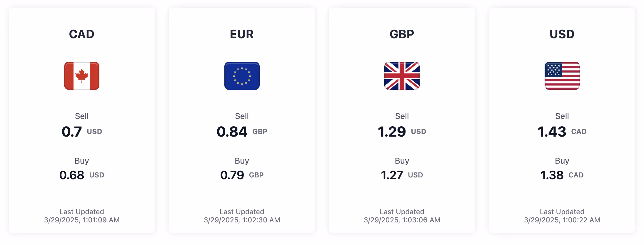Select the EUR card heading
Image resolution: width=644 pixels, height=245 pixels.
pyautogui.click(x=242, y=34)
